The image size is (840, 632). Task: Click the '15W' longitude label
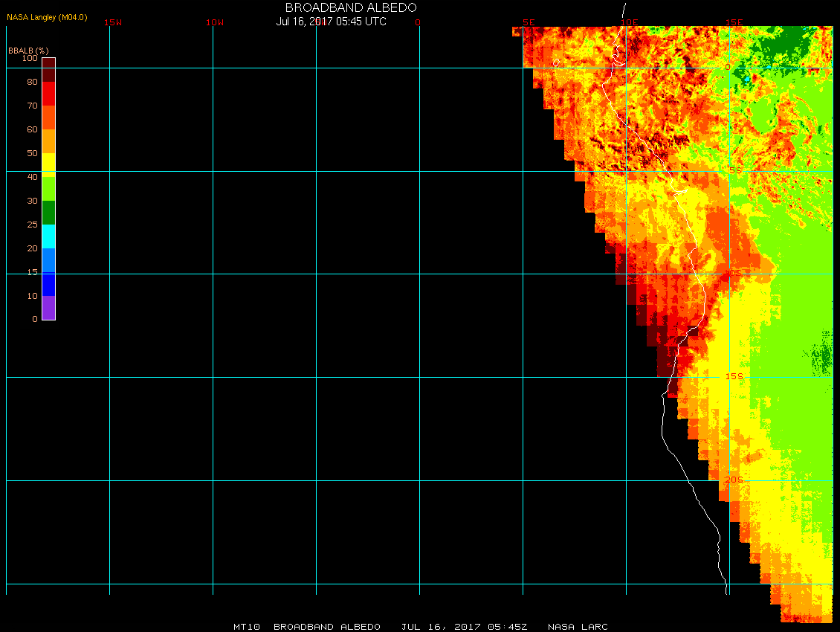pos(112,22)
